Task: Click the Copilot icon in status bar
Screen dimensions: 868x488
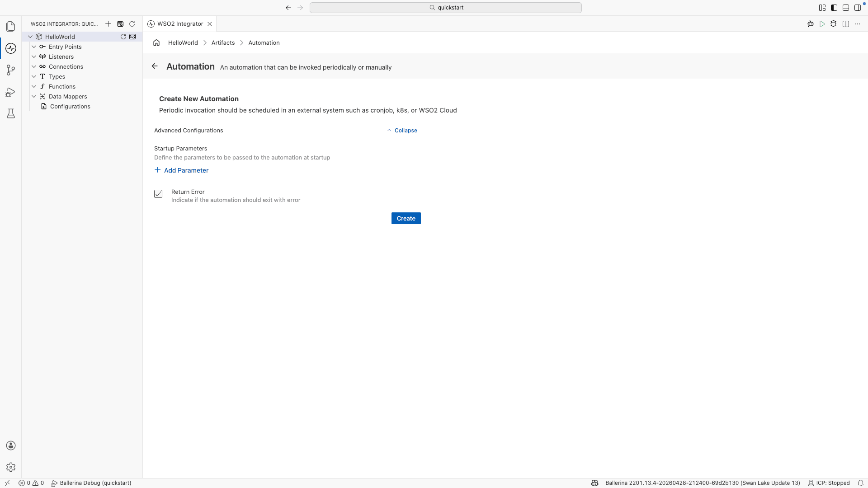Action: 594,483
